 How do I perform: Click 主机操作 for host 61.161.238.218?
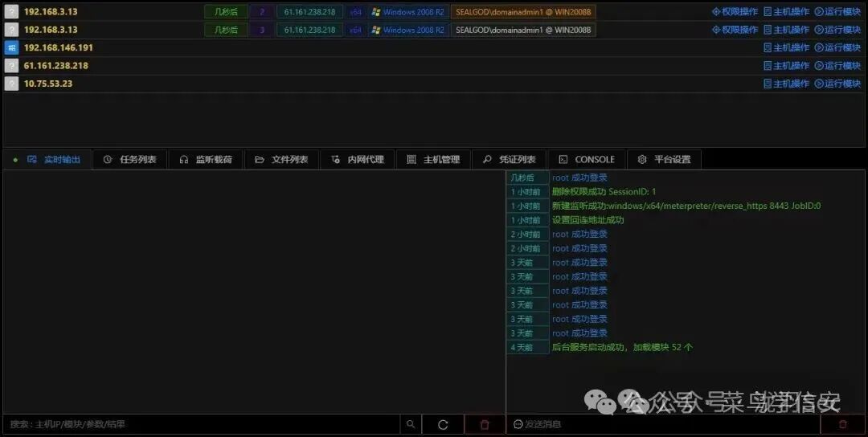[x=786, y=66]
